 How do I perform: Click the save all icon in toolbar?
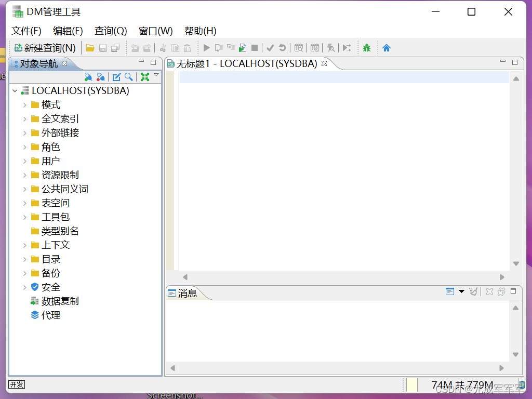[115, 48]
